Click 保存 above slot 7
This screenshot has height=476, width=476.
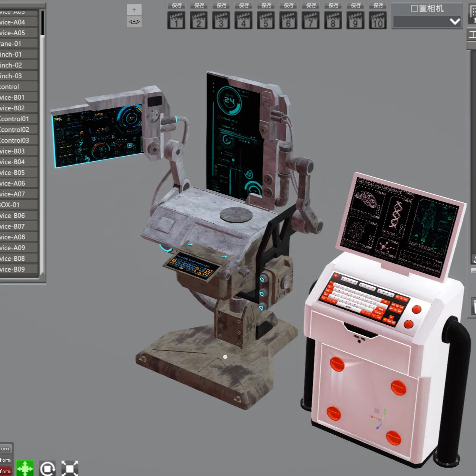(x=311, y=6)
